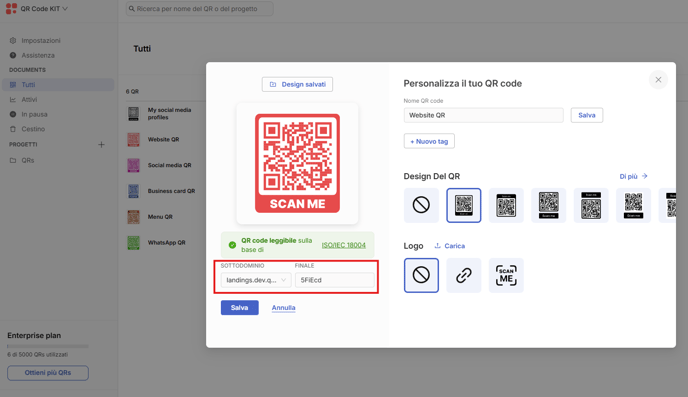Viewport: 688px width, 397px height.
Task: Click the QR usage progress bar
Action: point(48,346)
